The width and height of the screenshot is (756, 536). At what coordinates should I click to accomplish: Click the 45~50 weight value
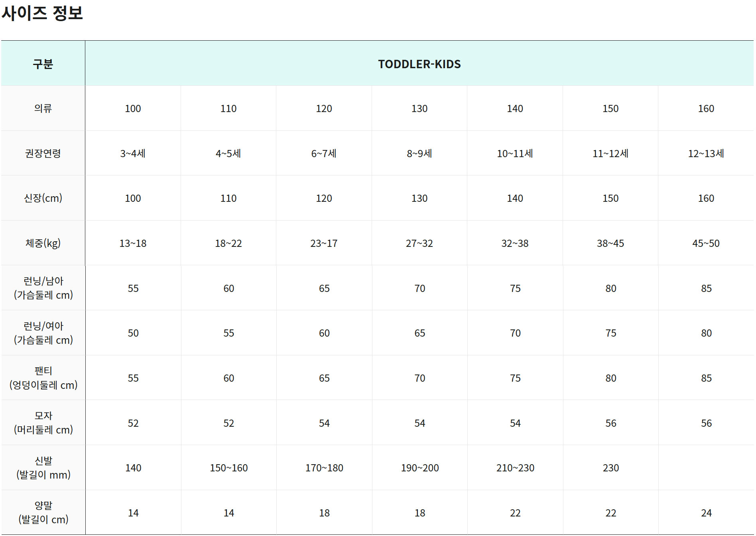706,243
